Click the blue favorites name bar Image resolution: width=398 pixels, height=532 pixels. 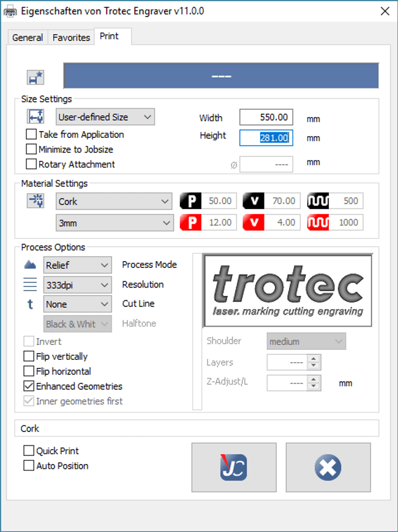[221, 76]
